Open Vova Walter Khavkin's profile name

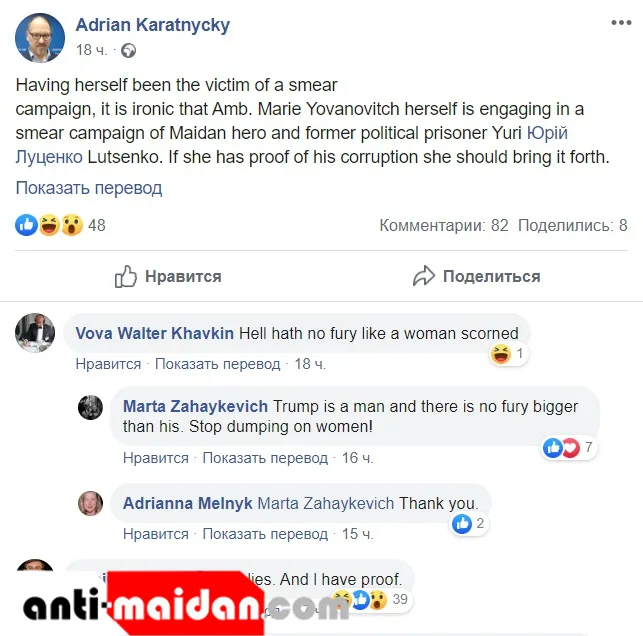pyautogui.click(x=155, y=333)
